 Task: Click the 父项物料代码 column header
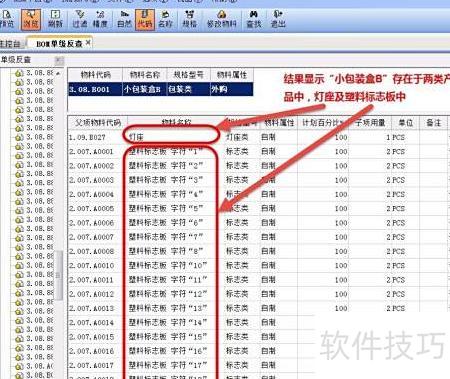point(97,123)
